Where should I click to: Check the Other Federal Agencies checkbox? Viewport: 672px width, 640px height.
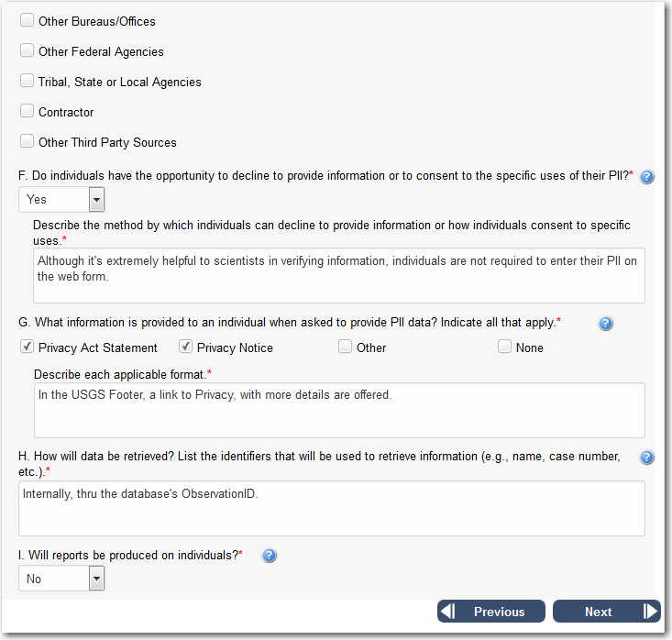click(x=28, y=50)
